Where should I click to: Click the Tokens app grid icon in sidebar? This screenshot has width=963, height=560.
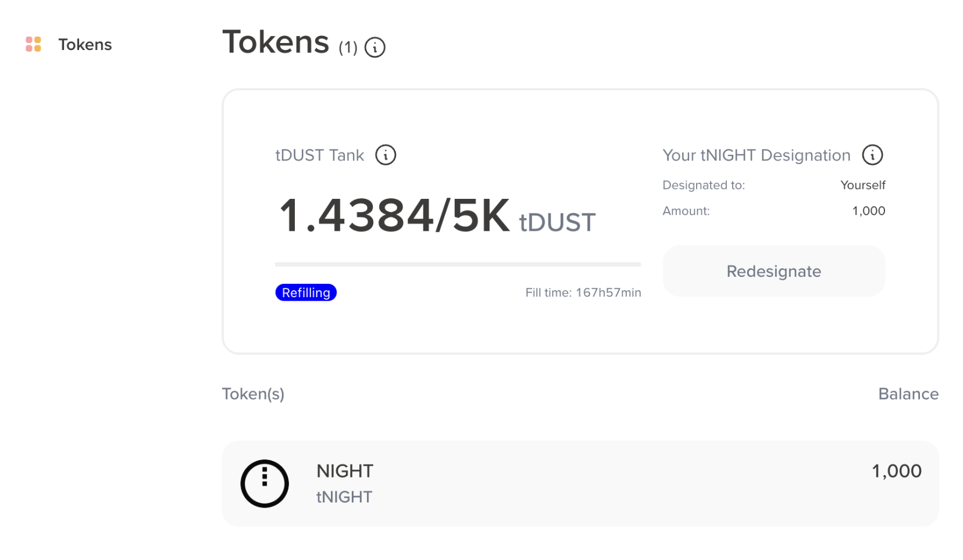tap(33, 44)
